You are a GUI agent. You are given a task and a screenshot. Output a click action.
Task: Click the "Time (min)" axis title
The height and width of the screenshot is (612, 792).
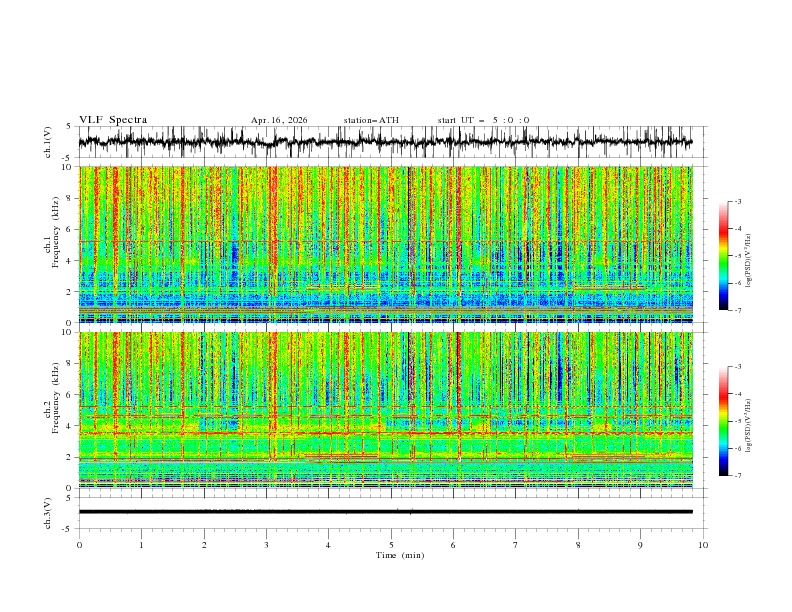point(400,555)
